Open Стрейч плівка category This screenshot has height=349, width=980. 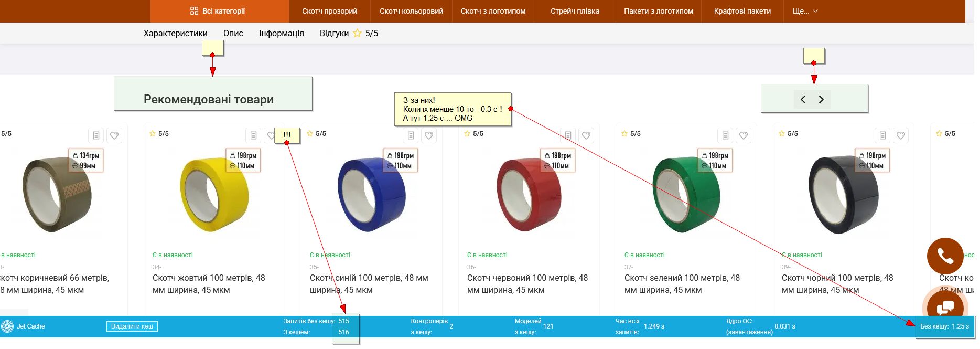point(575,11)
